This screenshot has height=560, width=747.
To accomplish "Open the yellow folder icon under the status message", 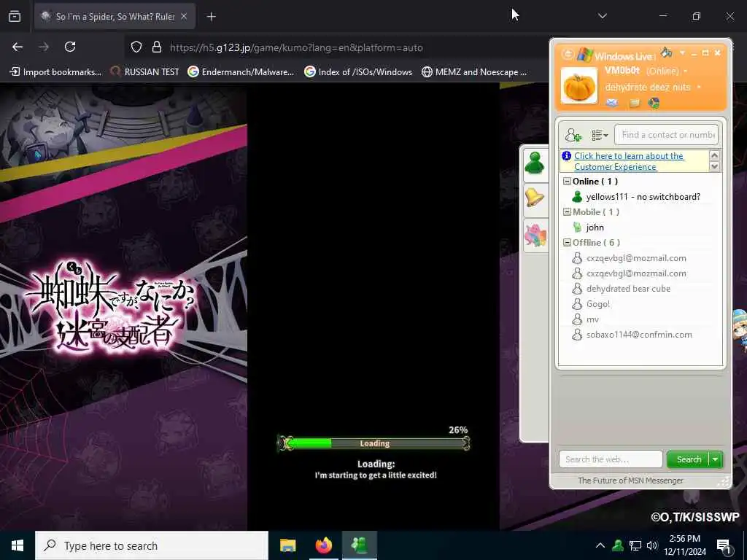I will (x=635, y=103).
